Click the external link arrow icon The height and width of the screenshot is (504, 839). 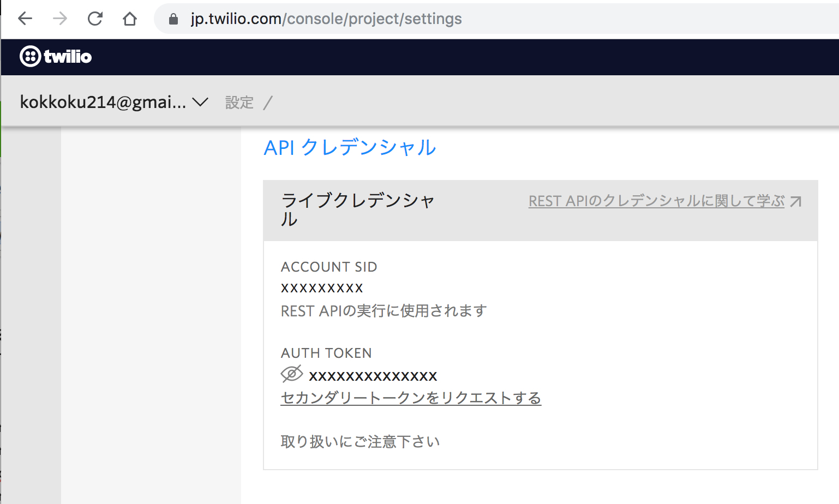click(x=796, y=202)
